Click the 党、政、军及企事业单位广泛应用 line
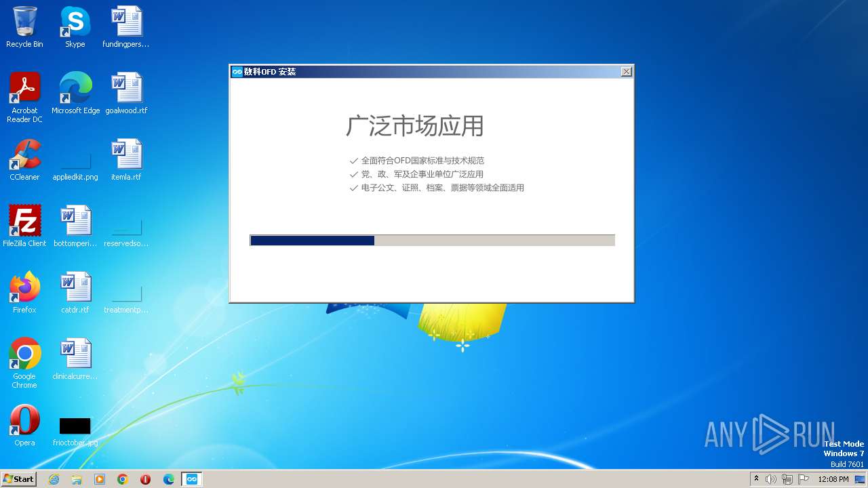This screenshot has width=868, height=488. (422, 174)
